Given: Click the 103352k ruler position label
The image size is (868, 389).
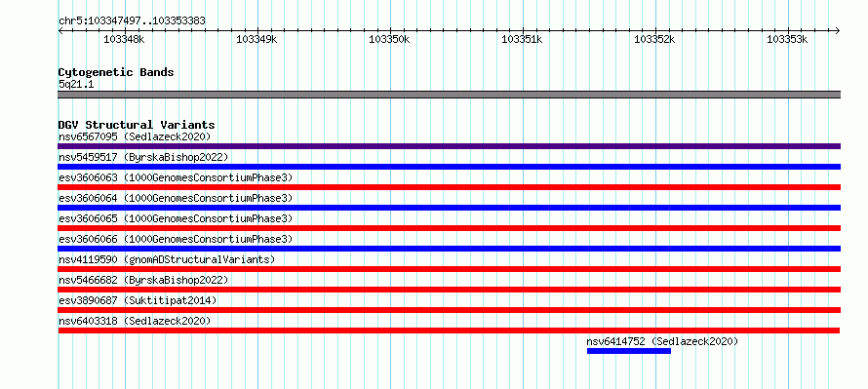Looking at the screenshot, I should [x=654, y=40].
